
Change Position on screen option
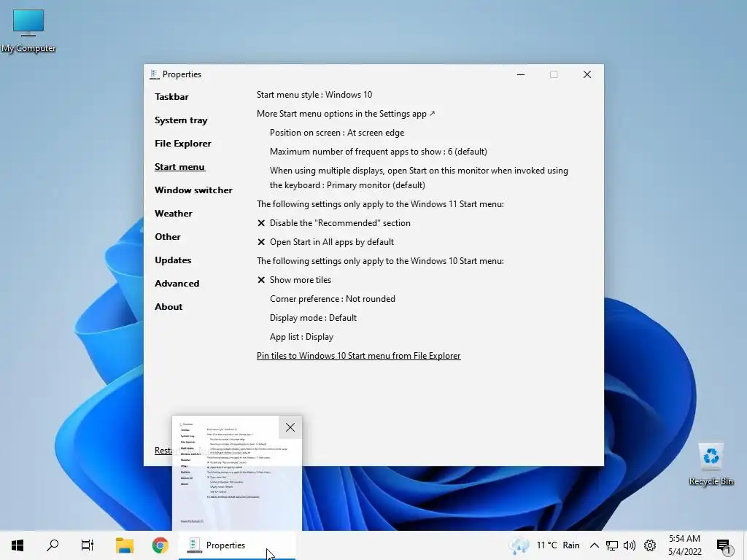[x=337, y=133]
